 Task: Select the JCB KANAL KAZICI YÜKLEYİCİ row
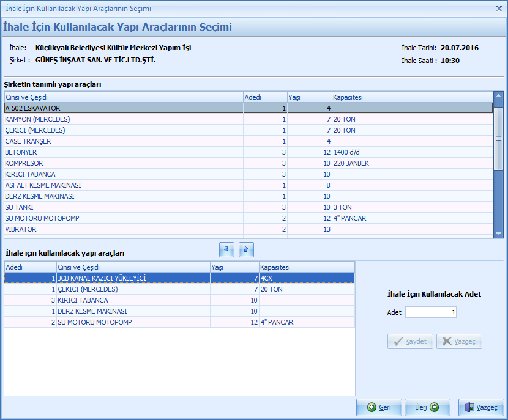(x=132, y=278)
